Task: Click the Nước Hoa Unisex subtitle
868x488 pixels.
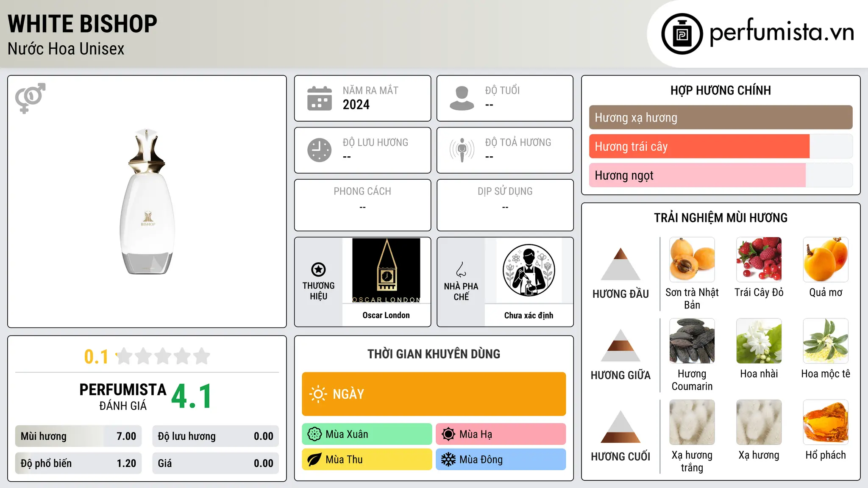Action: 66,49
